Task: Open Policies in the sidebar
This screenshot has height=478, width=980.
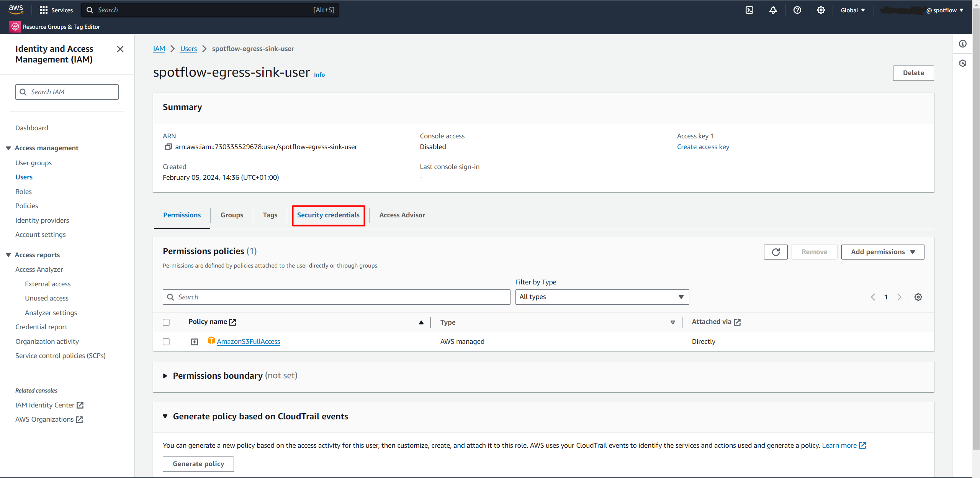Action: click(27, 206)
